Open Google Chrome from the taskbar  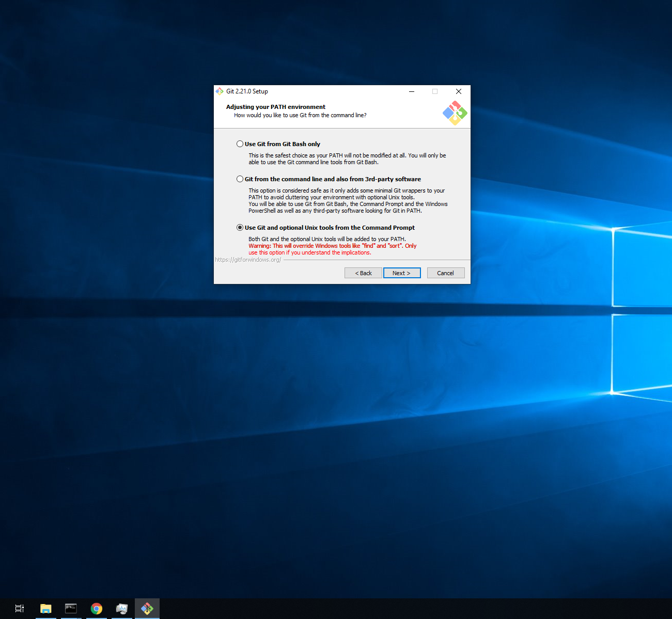[97, 609]
